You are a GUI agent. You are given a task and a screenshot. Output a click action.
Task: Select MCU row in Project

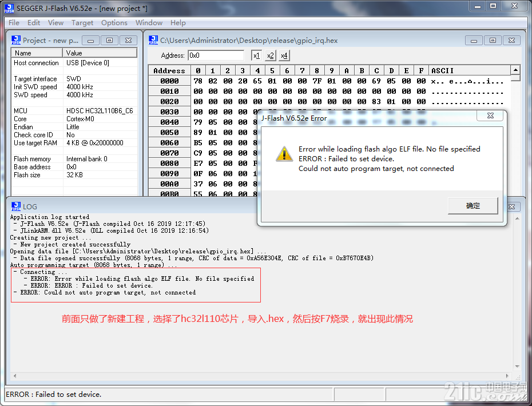click(74, 110)
